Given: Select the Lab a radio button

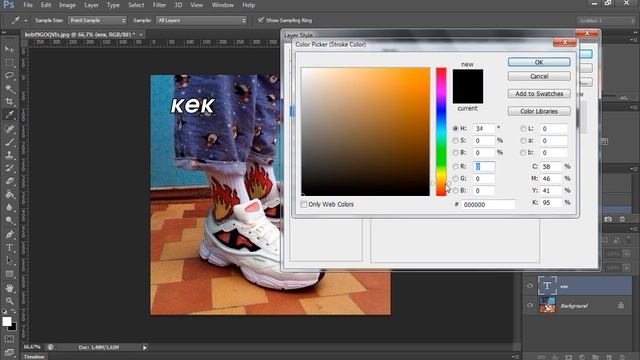Looking at the screenshot, I should point(523,140).
